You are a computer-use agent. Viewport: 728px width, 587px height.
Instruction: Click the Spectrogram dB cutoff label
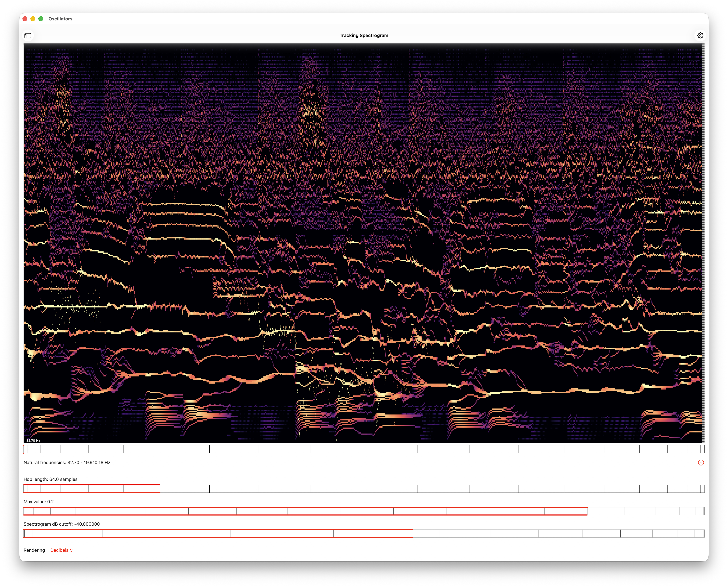click(62, 524)
